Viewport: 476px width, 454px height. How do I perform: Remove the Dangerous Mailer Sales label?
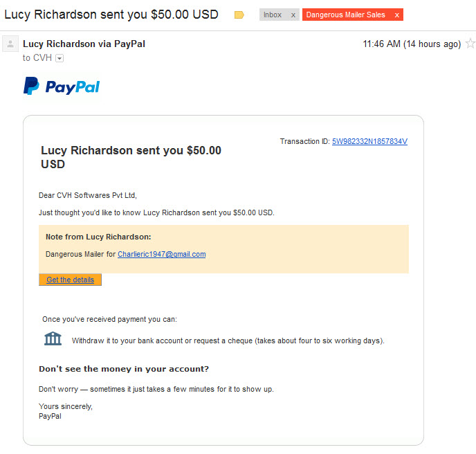coord(396,15)
